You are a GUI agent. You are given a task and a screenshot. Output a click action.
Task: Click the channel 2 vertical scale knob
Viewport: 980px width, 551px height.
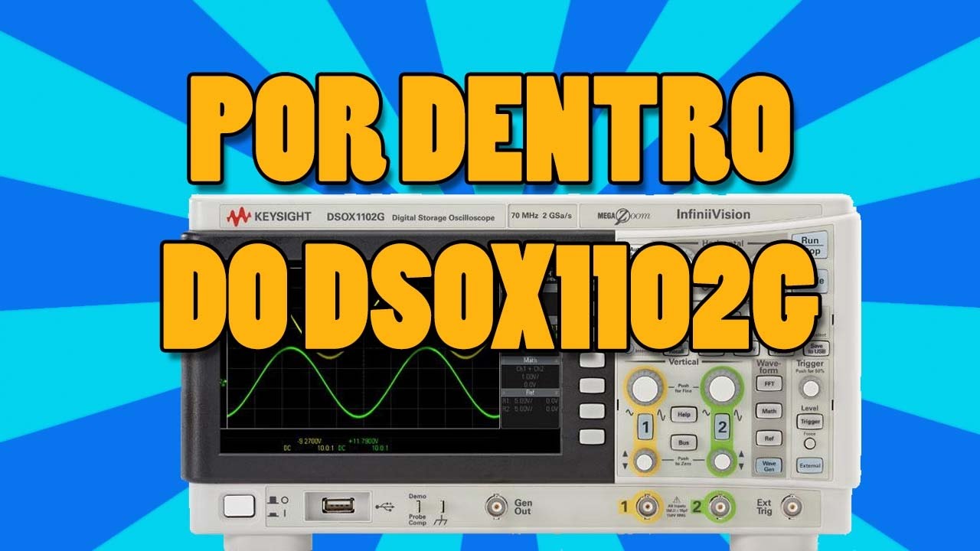(x=722, y=388)
